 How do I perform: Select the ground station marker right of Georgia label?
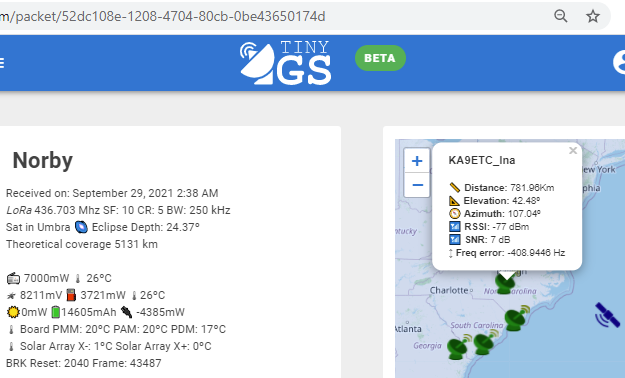tap(484, 343)
